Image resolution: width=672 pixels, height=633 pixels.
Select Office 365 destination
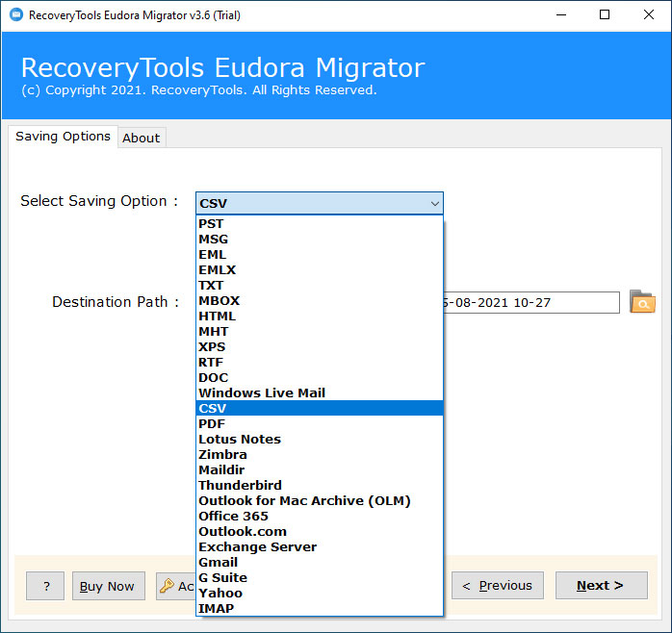click(x=320, y=516)
